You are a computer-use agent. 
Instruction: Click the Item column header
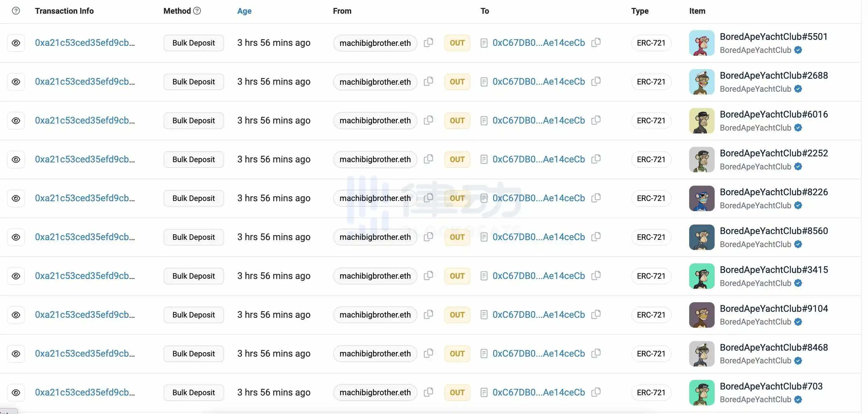click(x=697, y=11)
